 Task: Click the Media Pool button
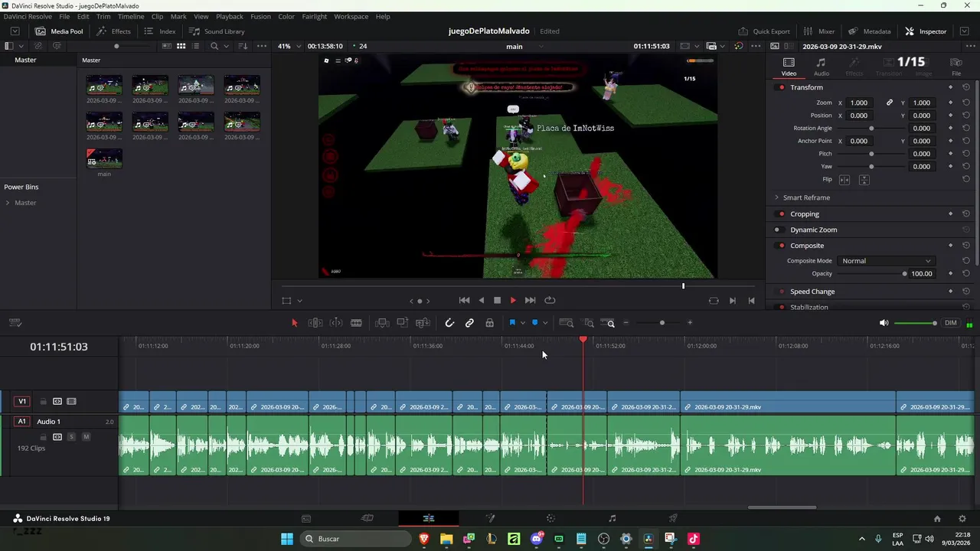(59, 31)
